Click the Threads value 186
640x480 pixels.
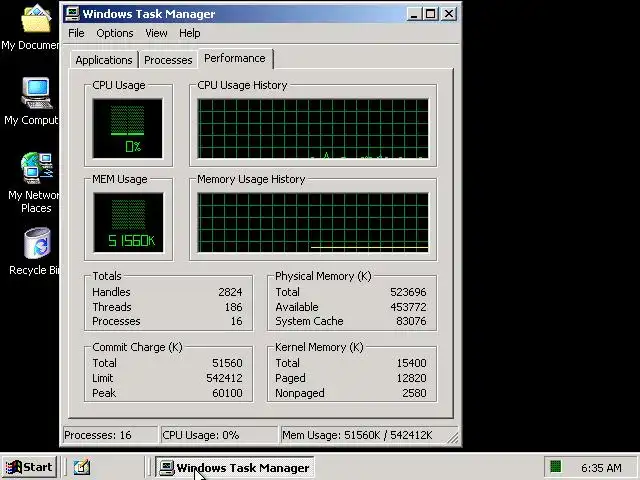pos(233,307)
